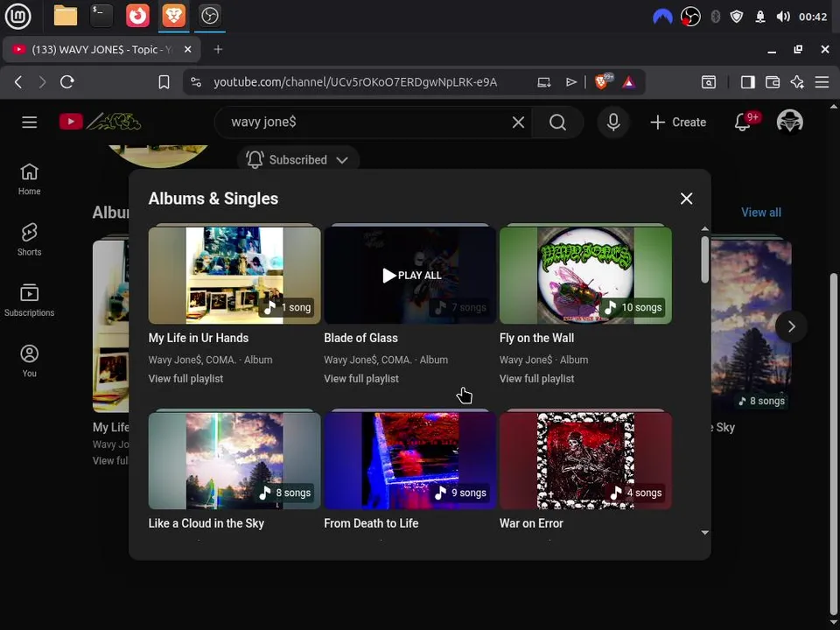Screen dimensions: 840x630
Task: Clear the YouTube search box
Action: (518, 122)
